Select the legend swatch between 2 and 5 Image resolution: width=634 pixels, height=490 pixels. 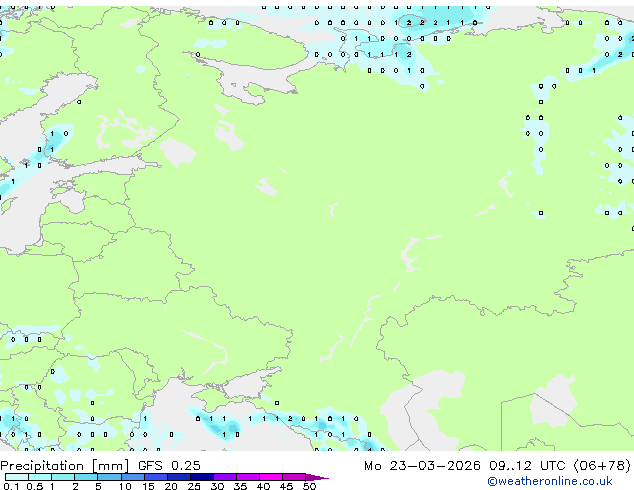[x=86, y=477]
